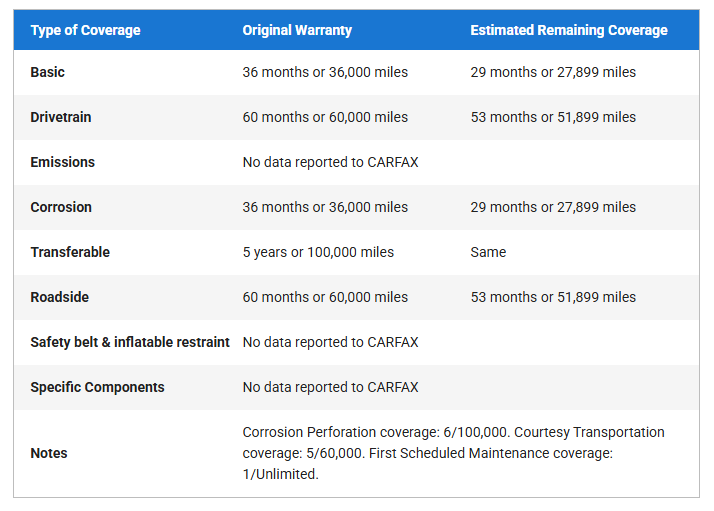Click the Roadside coverage label
The height and width of the screenshot is (511, 714).
[61, 297]
